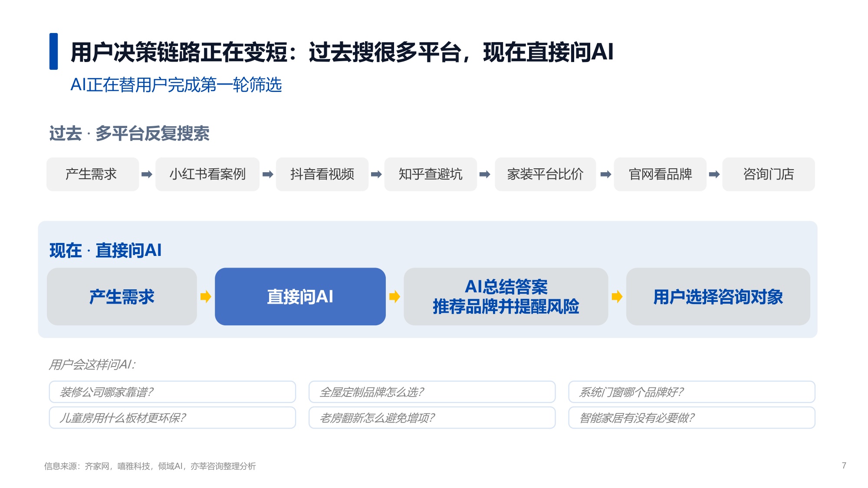The image size is (868, 488).
Task: Click the heading 过去 · 多平台反复搜索
Action: pos(129,134)
